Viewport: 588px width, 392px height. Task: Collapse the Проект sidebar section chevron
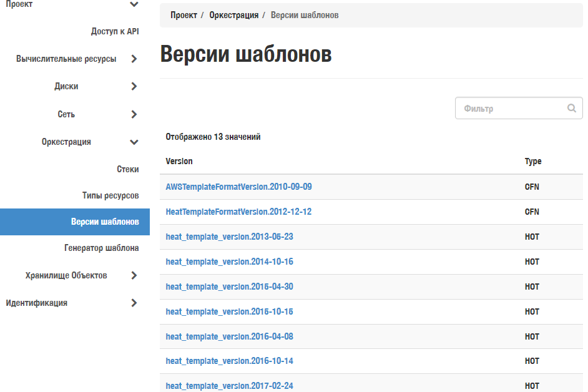[x=133, y=4]
